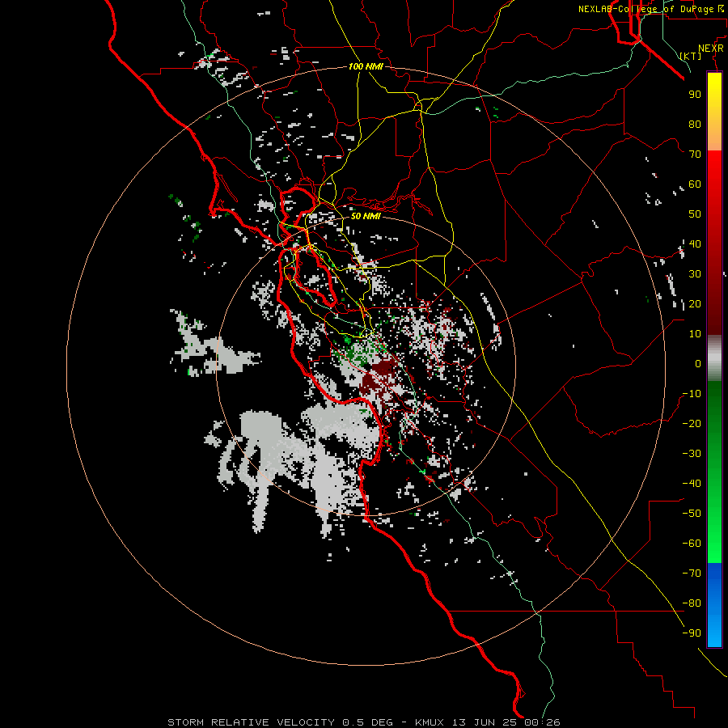Click the "KMUX" radar site identifier
The image size is (728, 728).
coord(430,722)
